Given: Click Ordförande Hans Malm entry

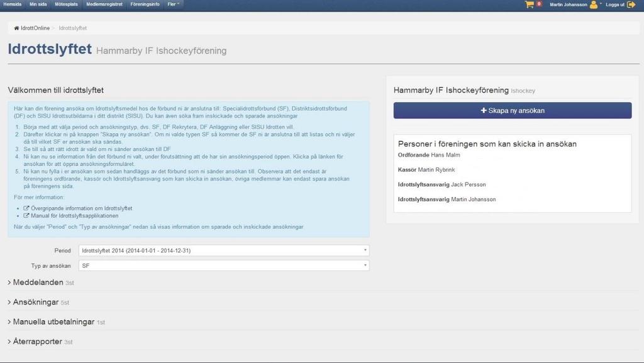Looking at the screenshot, I should [x=429, y=155].
